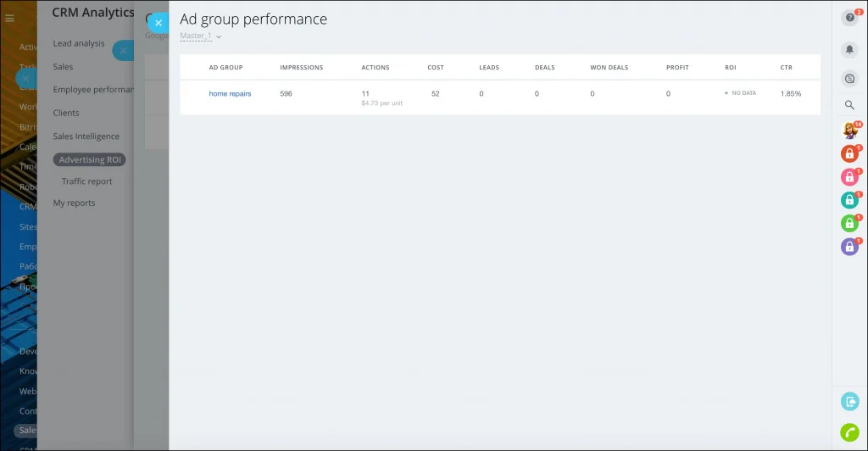The height and width of the screenshot is (451, 868).
Task: Click the teal lock icon
Action: click(849, 200)
